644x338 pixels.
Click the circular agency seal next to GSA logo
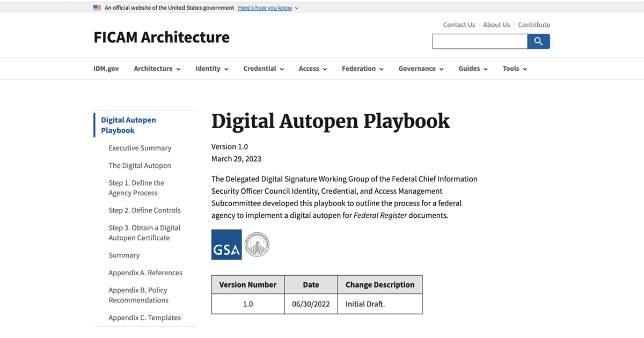[257, 244]
